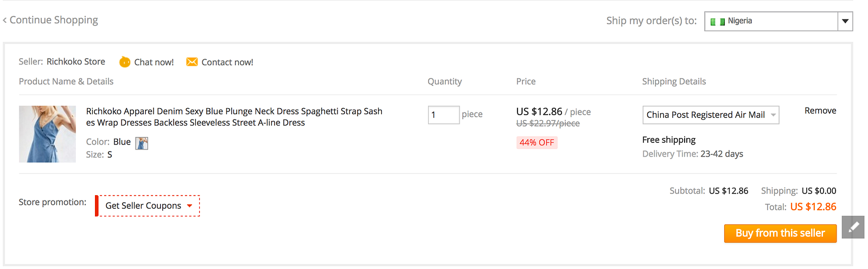Open the Ship my order(s) to dropdown arrow
Image resolution: width=868 pixels, height=269 pixels.
845,21
